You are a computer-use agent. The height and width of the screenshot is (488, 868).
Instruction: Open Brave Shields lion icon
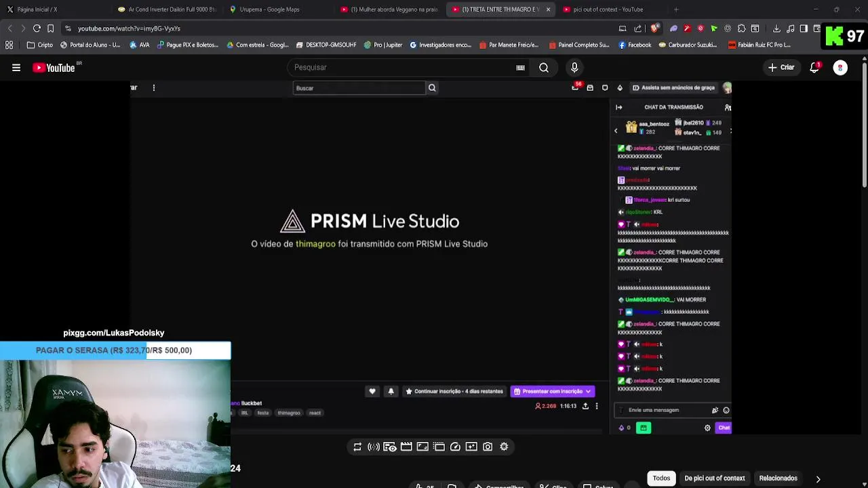pyautogui.click(x=654, y=28)
